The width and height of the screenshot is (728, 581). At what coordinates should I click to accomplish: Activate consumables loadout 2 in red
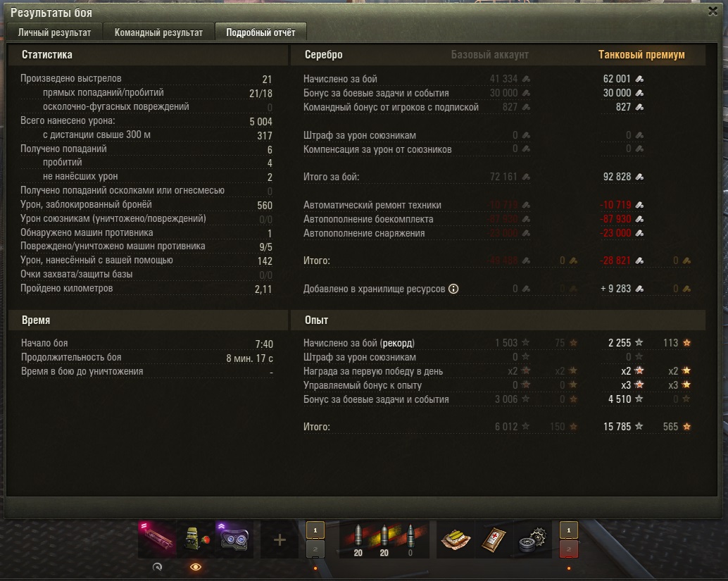point(569,549)
